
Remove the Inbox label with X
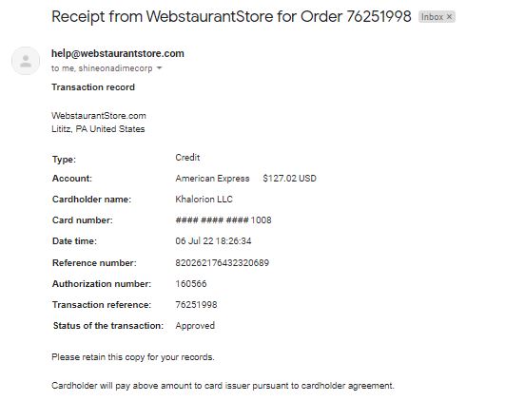449,17
